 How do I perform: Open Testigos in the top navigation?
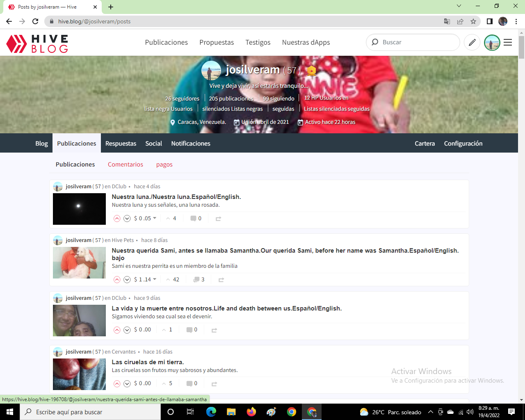[x=258, y=42]
